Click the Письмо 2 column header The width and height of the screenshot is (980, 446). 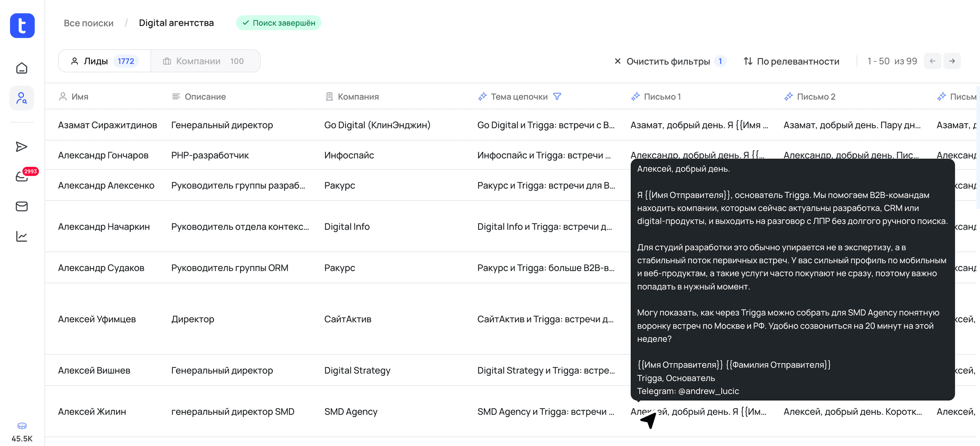pyautogui.click(x=809, y=97)
